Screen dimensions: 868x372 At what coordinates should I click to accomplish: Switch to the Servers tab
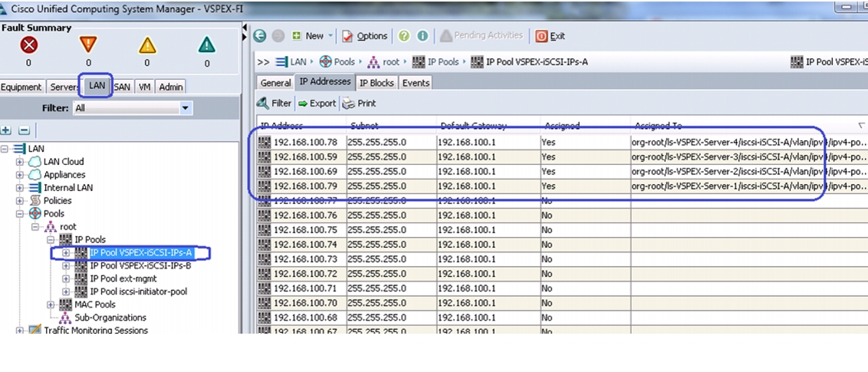[x=64, y=87]
